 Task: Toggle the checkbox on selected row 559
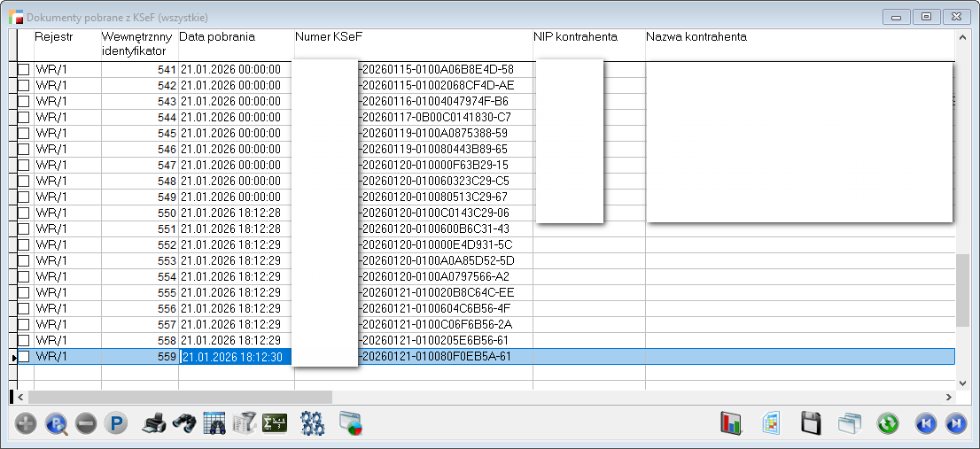point(24,356)
